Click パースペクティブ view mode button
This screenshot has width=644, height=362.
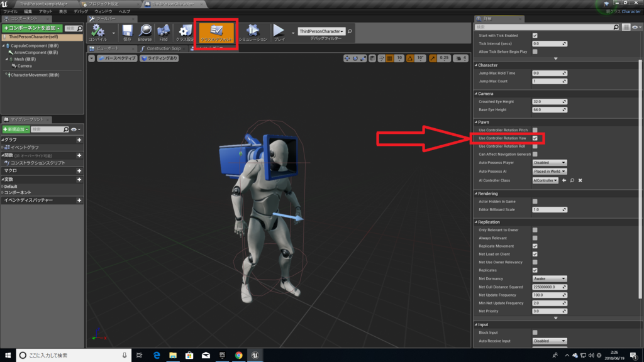click(x=118, y=58)
